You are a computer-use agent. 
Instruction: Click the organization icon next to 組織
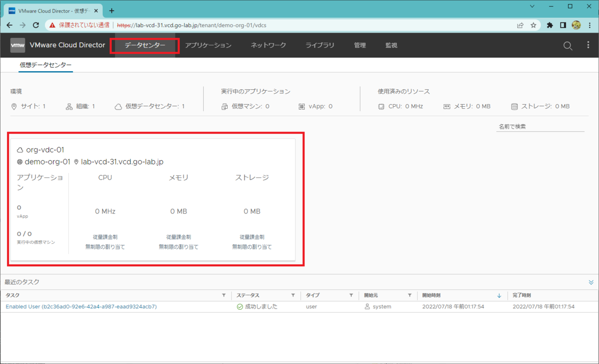click(x=69, y=106)
